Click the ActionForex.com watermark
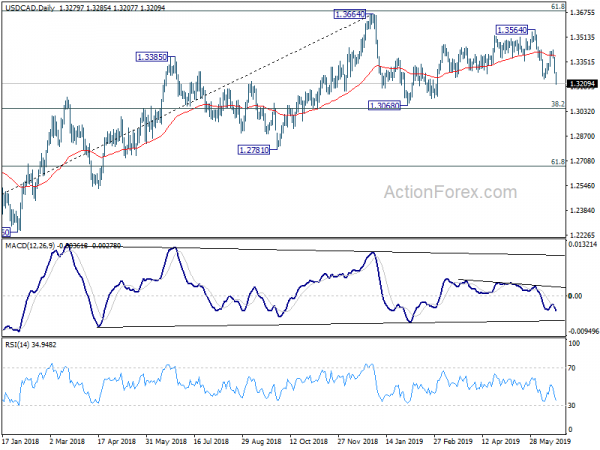Viewport: 600px width, 450px height. tap(450, 192)
